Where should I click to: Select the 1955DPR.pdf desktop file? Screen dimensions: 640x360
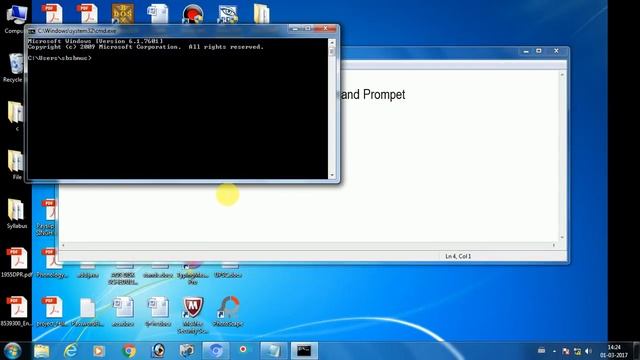click(x=16, y=262)
